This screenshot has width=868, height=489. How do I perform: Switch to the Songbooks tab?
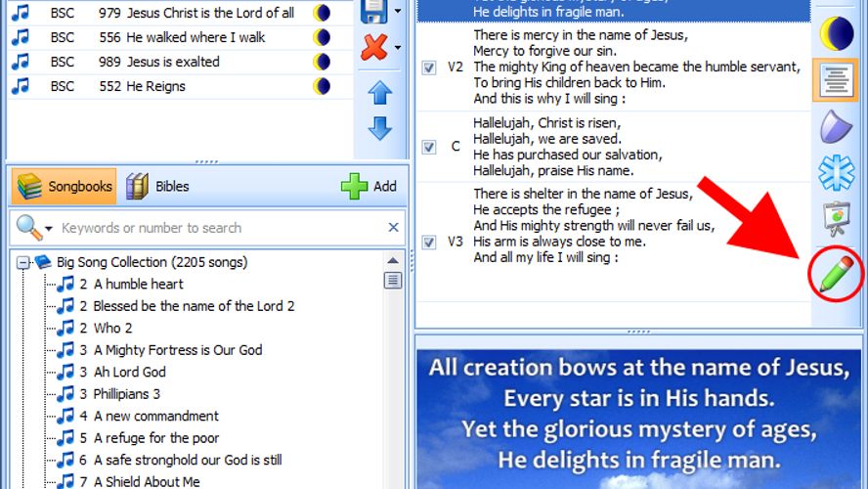65,186
